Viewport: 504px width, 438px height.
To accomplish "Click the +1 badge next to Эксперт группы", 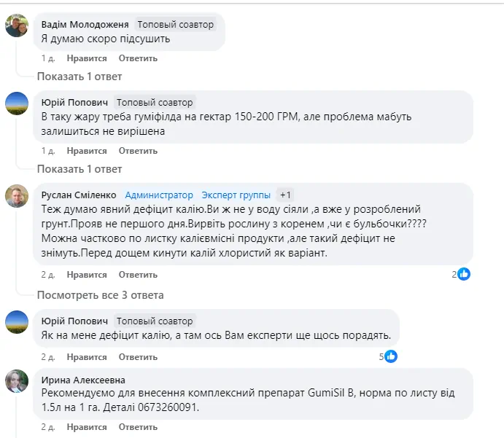I will (x=286, y=195).
